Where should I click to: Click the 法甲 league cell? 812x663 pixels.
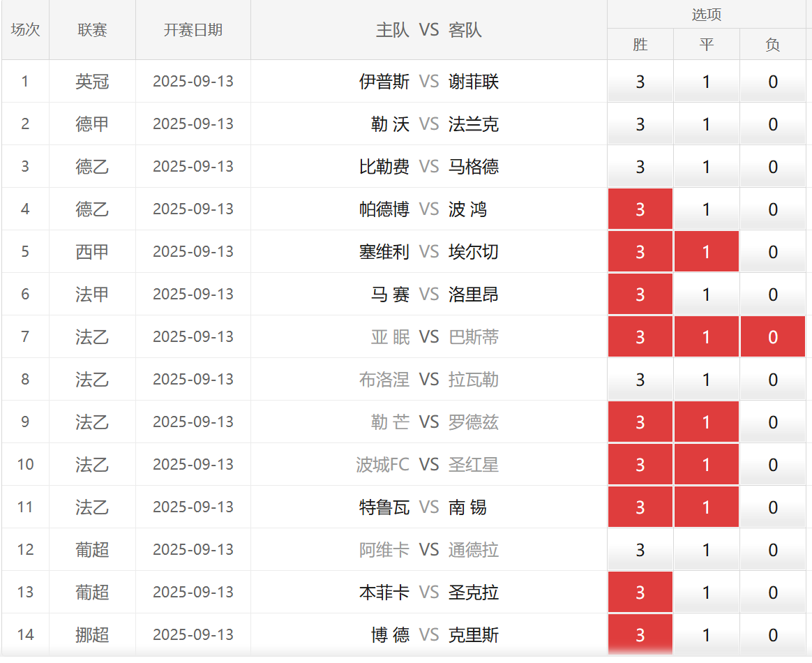(x=92, y=294)
